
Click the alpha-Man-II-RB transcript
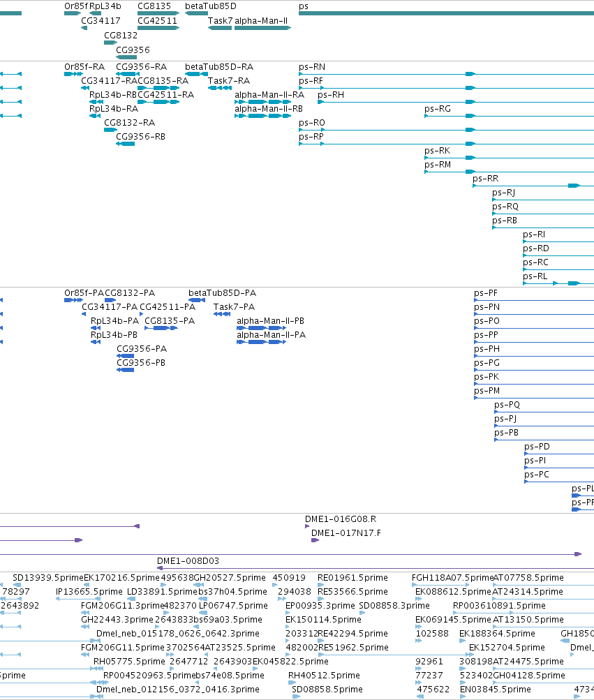tap(263, 116)
